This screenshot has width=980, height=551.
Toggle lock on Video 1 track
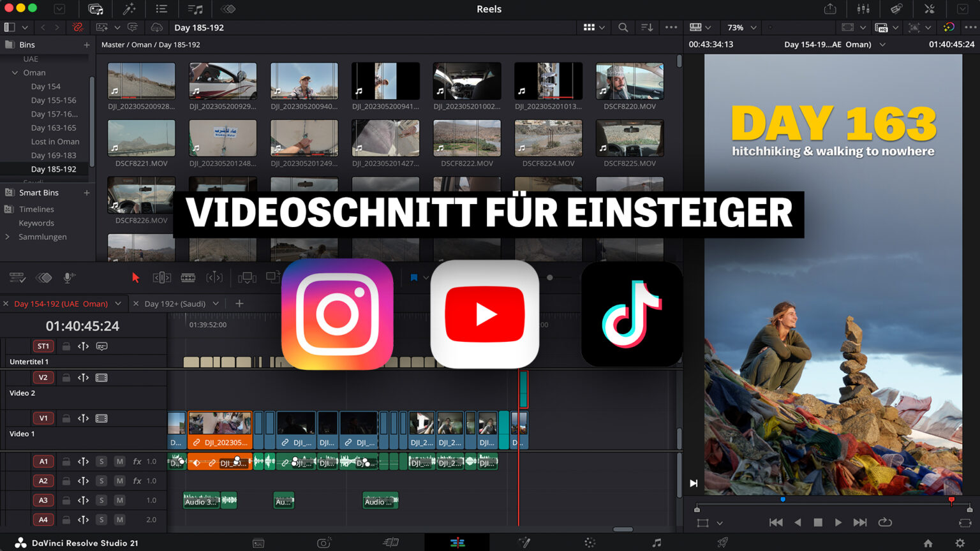pos(66,419)
